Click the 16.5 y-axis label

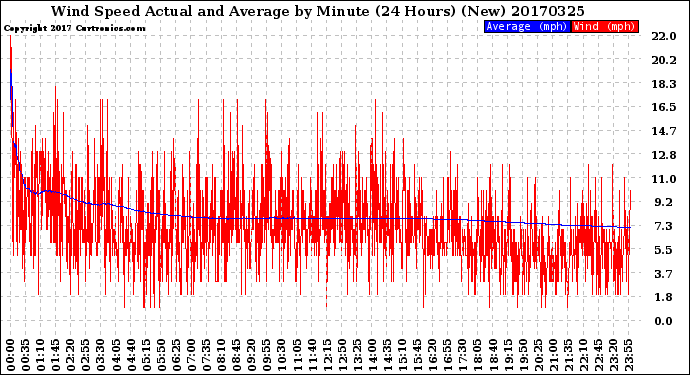[x=664, y=107]
